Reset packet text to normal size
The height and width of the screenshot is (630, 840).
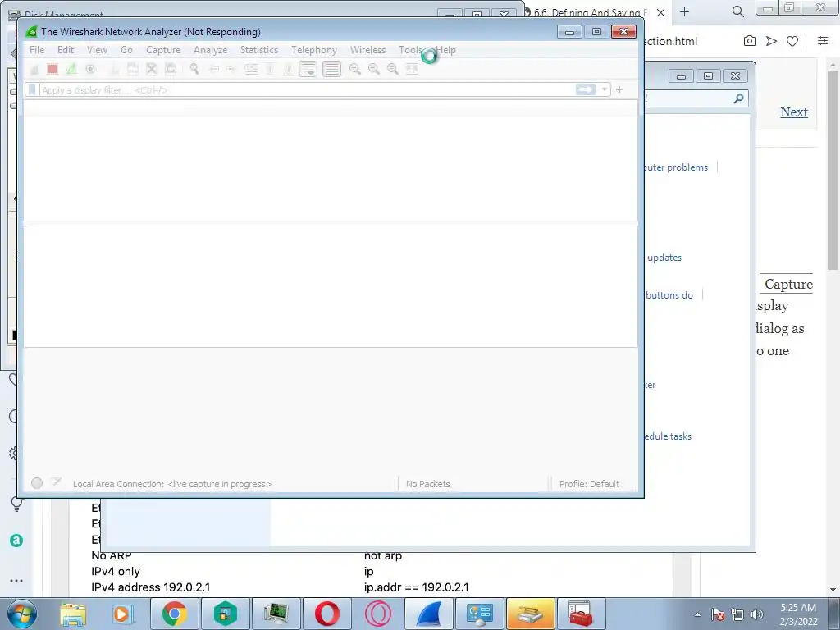[x=393, y=69]
